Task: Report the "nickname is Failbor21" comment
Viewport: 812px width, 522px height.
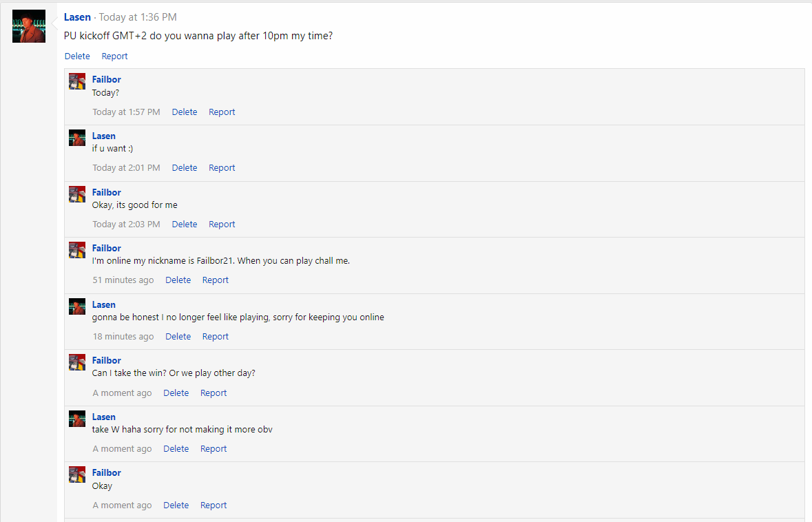Action: [215, 280]
